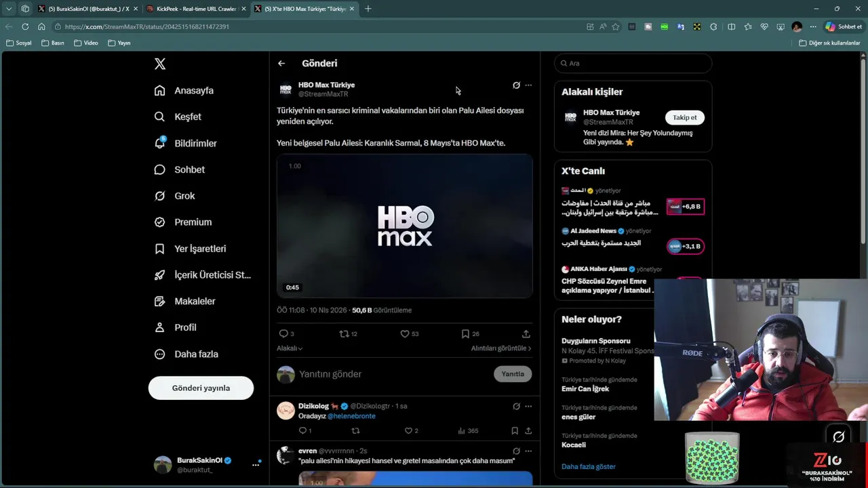Open İçerik Üreticisi Studio
The width and height of the screenshot is (868, 488).
tap(203, 274)
